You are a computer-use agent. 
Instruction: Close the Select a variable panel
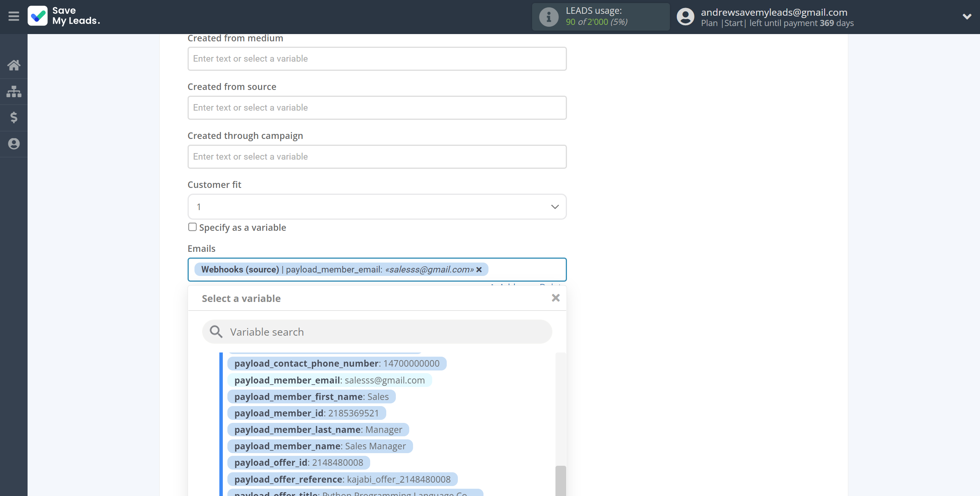tap(556, 298)
